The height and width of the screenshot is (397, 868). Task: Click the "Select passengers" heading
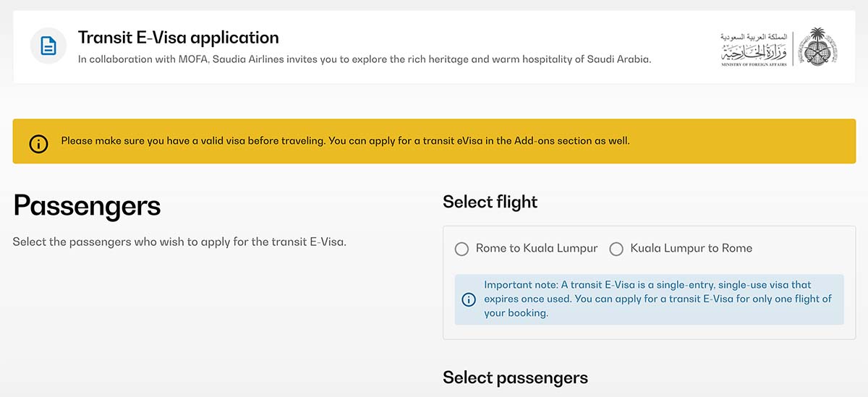(515, 377)
